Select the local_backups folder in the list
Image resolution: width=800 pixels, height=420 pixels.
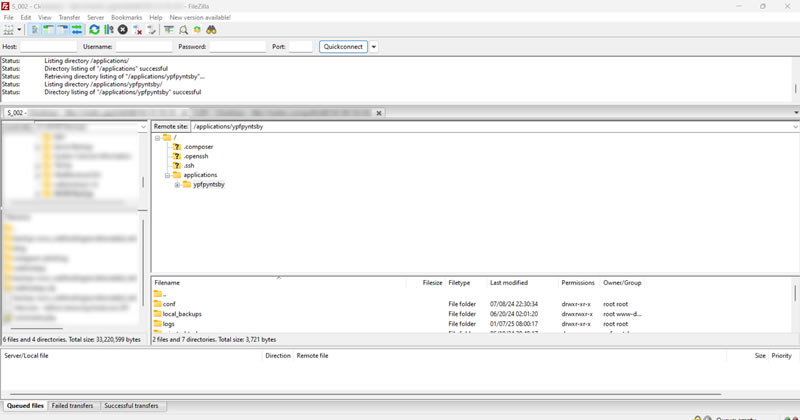182,314
